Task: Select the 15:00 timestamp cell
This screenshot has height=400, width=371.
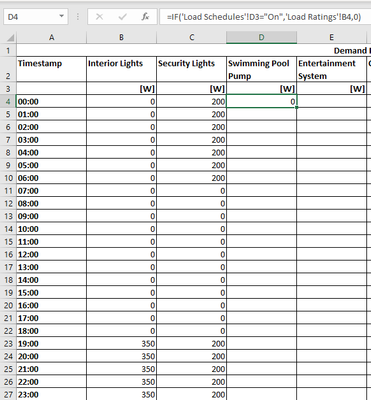Action: point(51,293)
